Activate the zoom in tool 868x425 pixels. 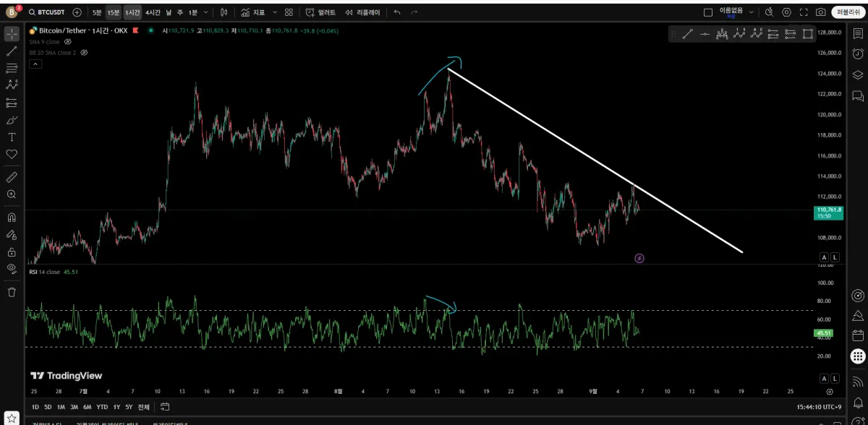point(12,194)
